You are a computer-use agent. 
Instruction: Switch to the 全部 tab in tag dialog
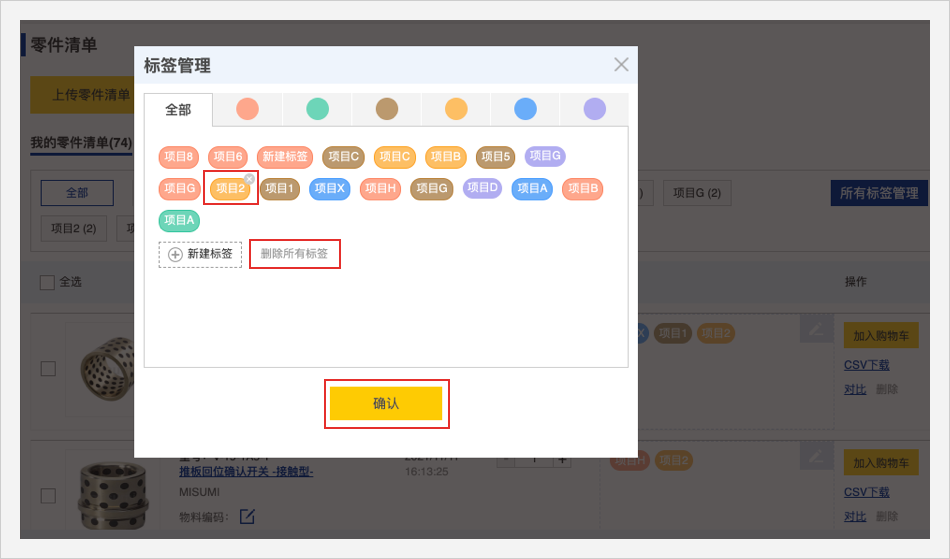coord(178,110)
